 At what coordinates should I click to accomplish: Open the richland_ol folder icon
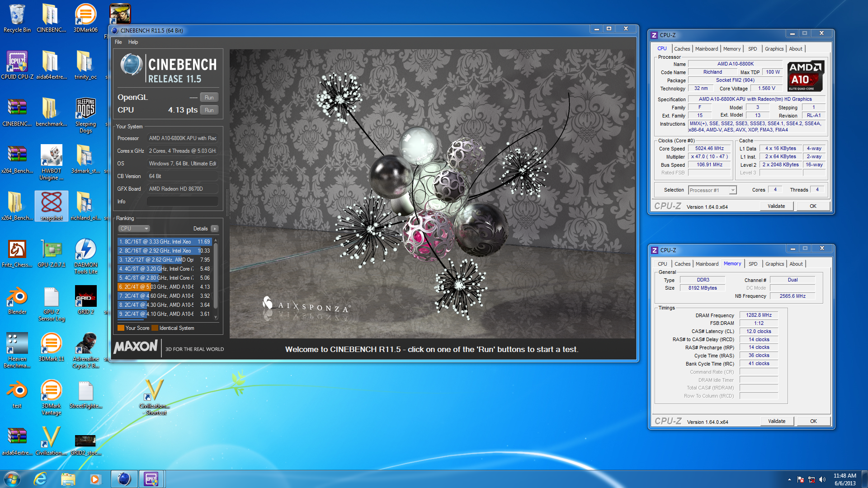(x=85, y=206)
